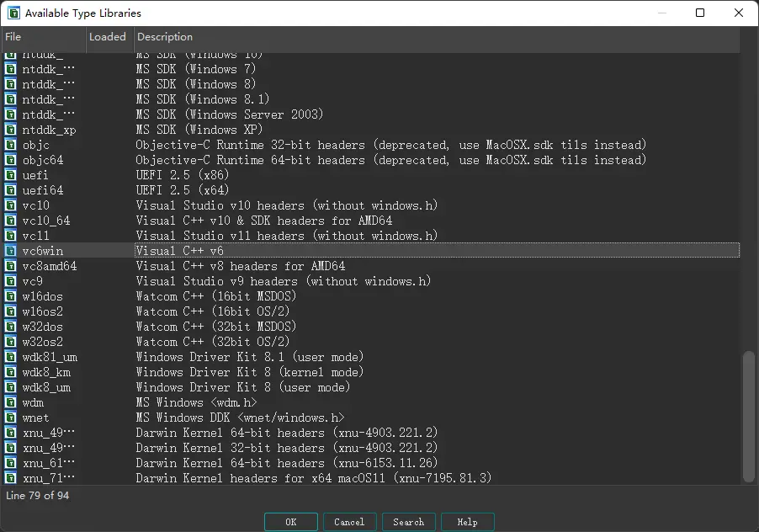Select the vc11 type library icon
This screenshot has width=759, height=532.
point(10,235)
